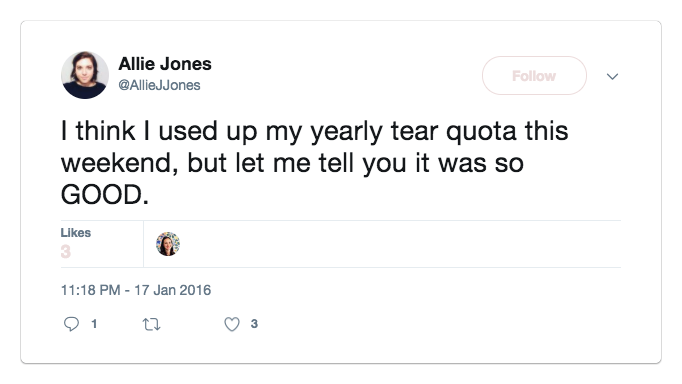Open the 11:18 PM - 17 Jan 2016 timestamp
The height and width of the screenshot is (384, 682).
coord(136,290)
